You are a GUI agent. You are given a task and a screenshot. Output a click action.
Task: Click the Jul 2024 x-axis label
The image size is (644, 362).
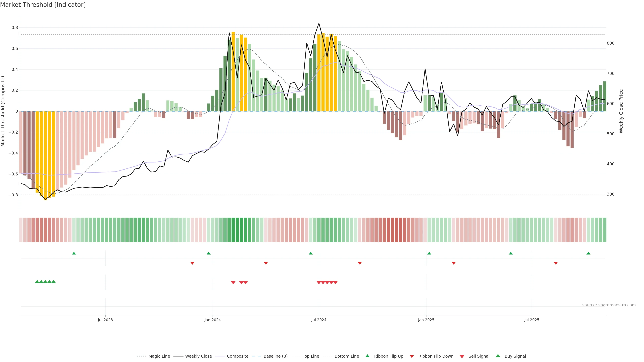[x=319, y=320]
